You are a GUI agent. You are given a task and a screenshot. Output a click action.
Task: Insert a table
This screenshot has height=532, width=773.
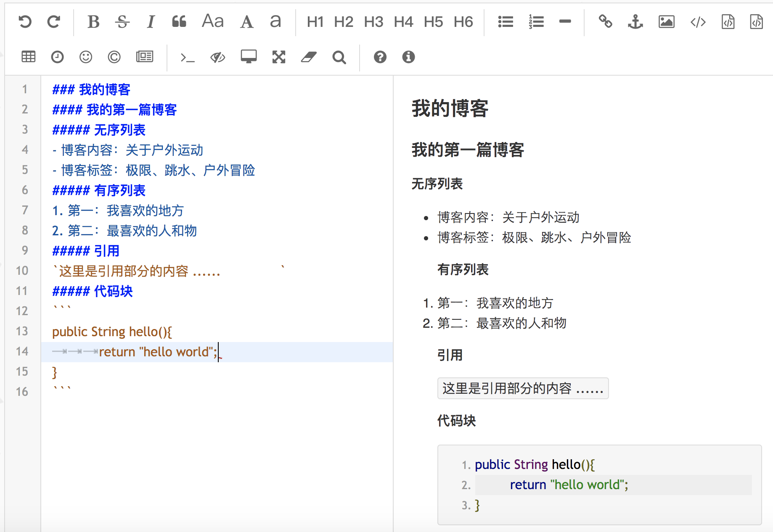28,57
